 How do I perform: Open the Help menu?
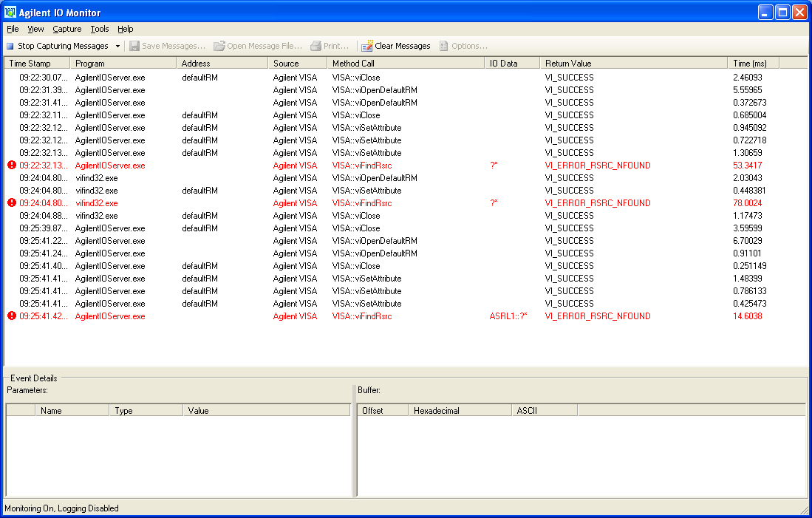point(126,29)
